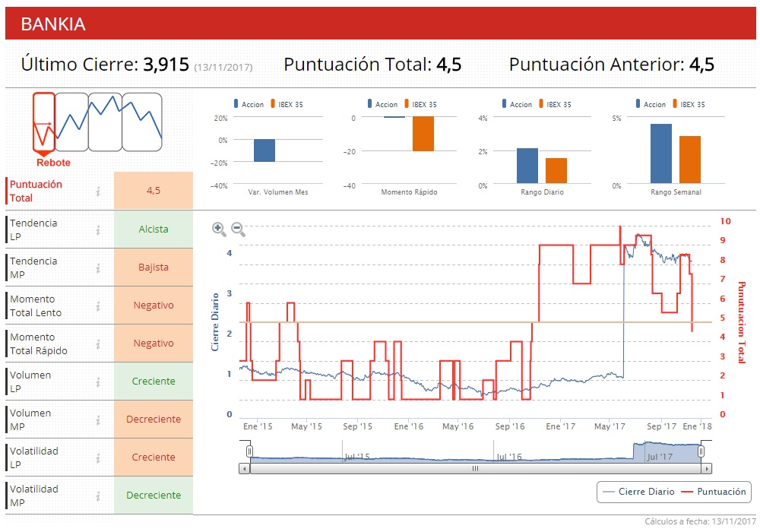
Task: Click the navigator scrollbar center grip
Action: (x=476, y=468)
